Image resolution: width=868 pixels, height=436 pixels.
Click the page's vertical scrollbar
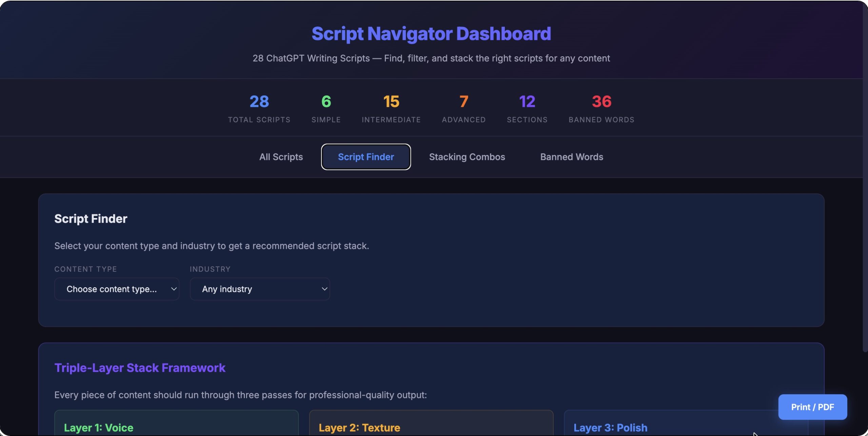865,176
